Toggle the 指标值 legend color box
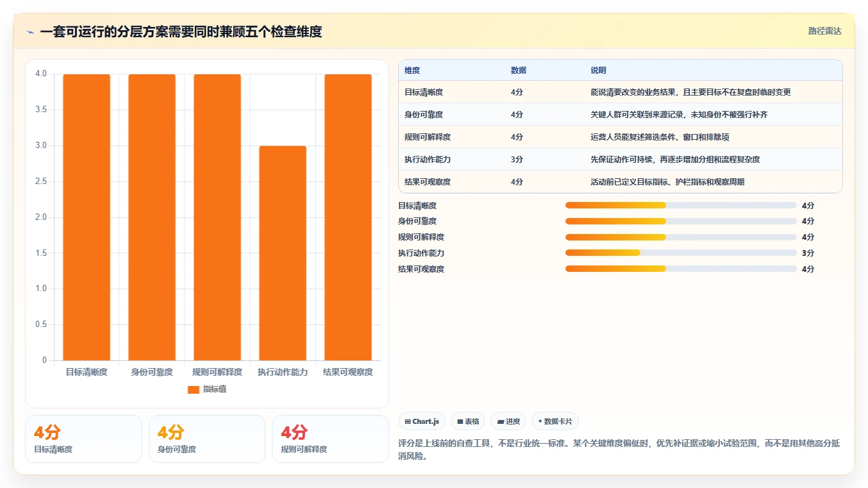Screen dimensions: 868x488 coord(194,389)
